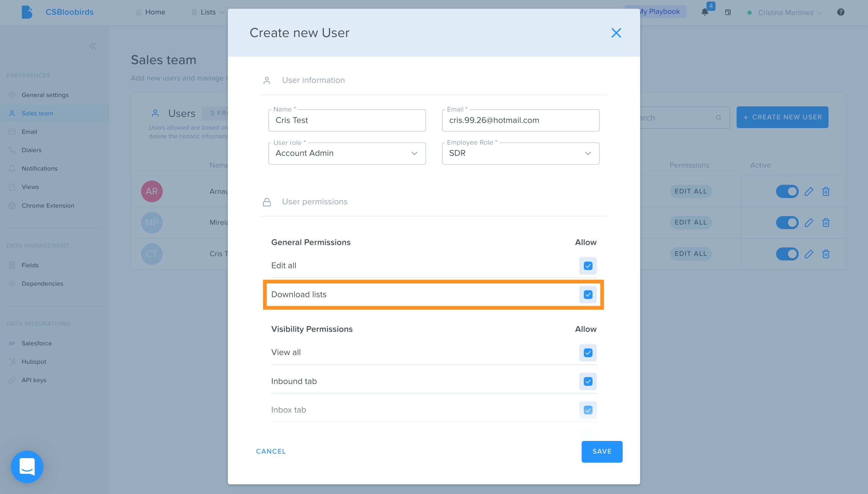Screen dimensions: 868x494
Task: Click the CT avatar
Action: click(152, 254)
